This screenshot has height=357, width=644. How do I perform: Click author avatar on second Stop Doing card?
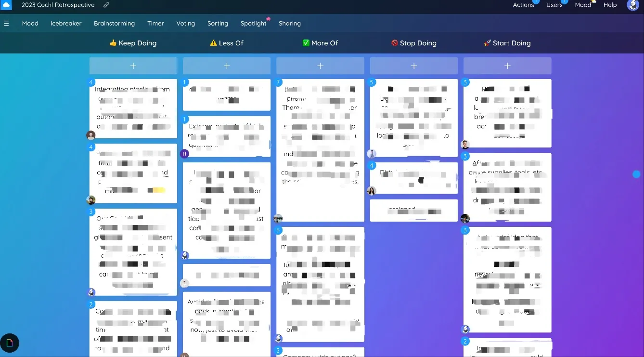[x=371, y=191]
